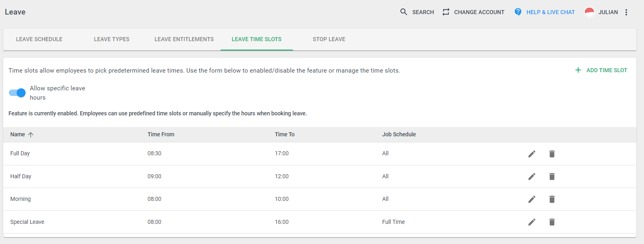
Task: Open HELP & LIVE CHAT link
Action: pos(551,12)
